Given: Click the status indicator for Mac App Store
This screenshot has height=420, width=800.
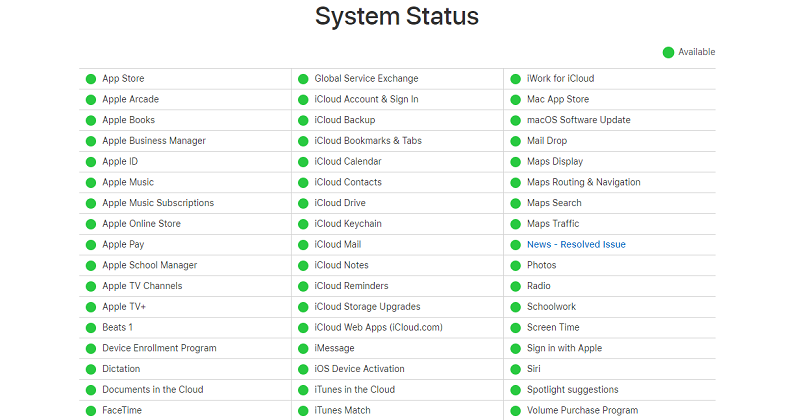Looking at the screenshot, I should pyautogui.click(x=515, y=100).
